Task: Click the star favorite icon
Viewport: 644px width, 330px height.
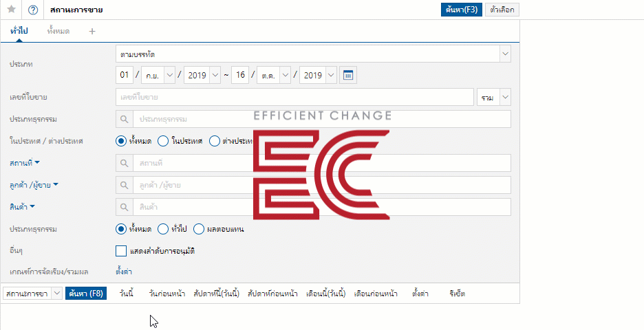Action: [12, 10]
